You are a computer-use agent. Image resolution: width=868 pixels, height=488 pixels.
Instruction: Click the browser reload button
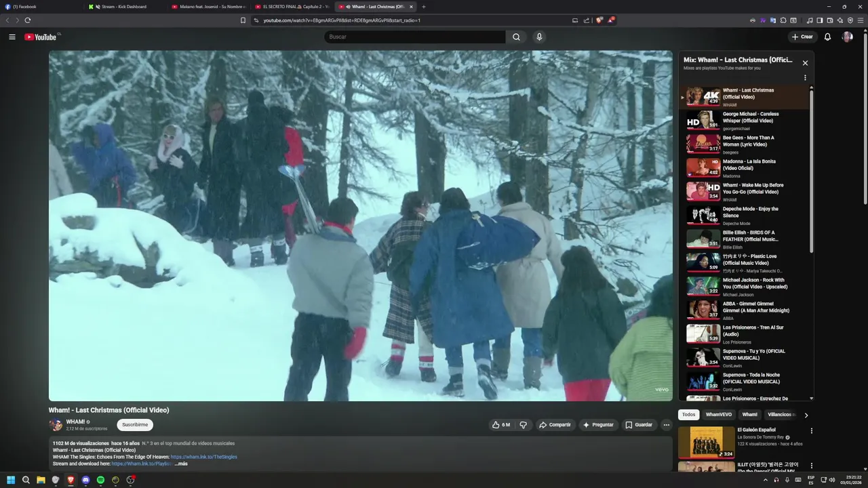click(x=28, y=20)
